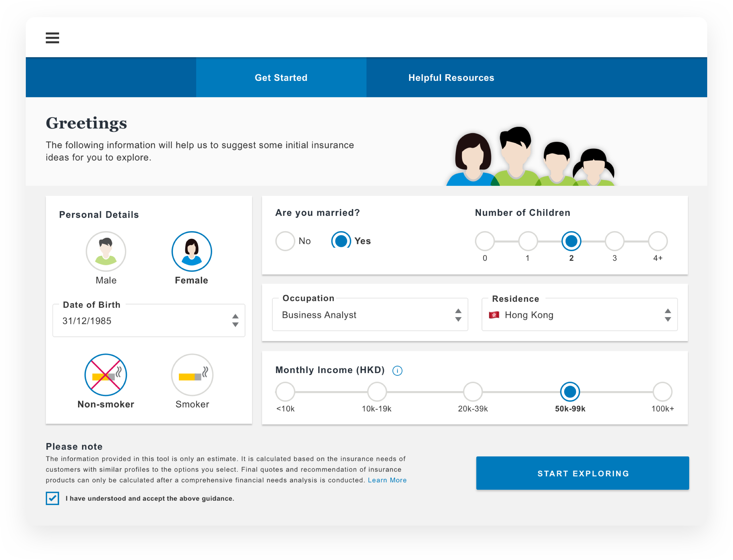The height and width of the screenshot is (560, 733).
Task: Uncheck the accept guidance checkbox
Action: (52, 498)
